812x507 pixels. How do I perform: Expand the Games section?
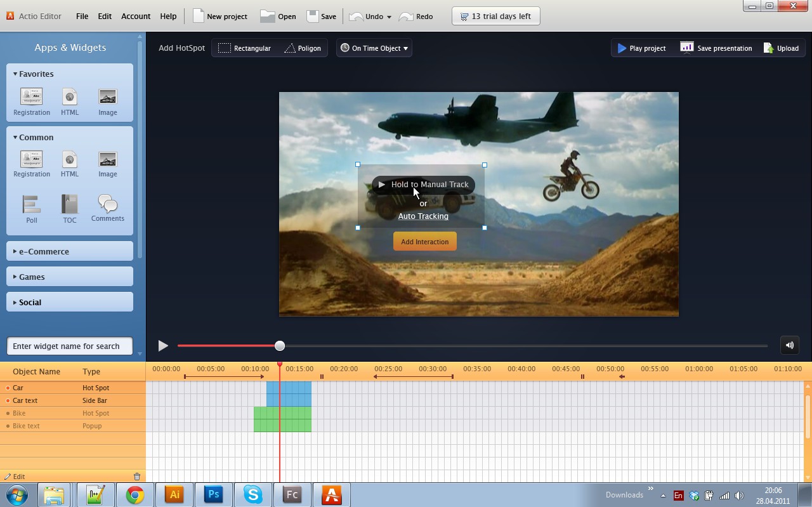click(70, 277)
